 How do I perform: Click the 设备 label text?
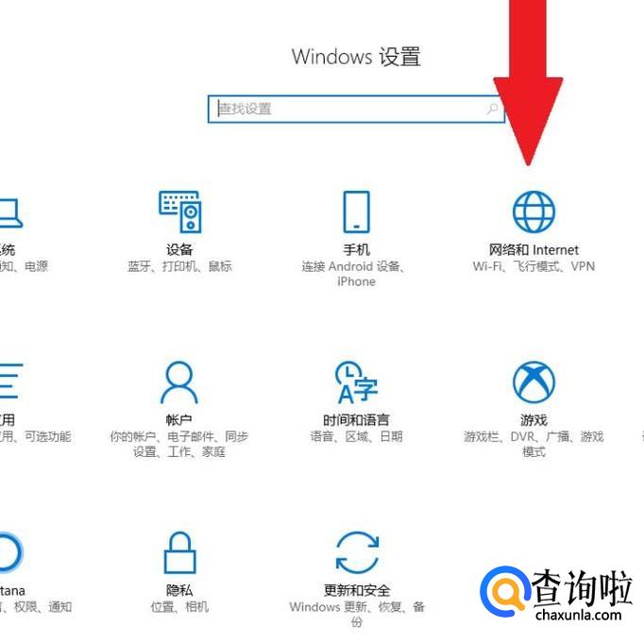click(179, 249)
